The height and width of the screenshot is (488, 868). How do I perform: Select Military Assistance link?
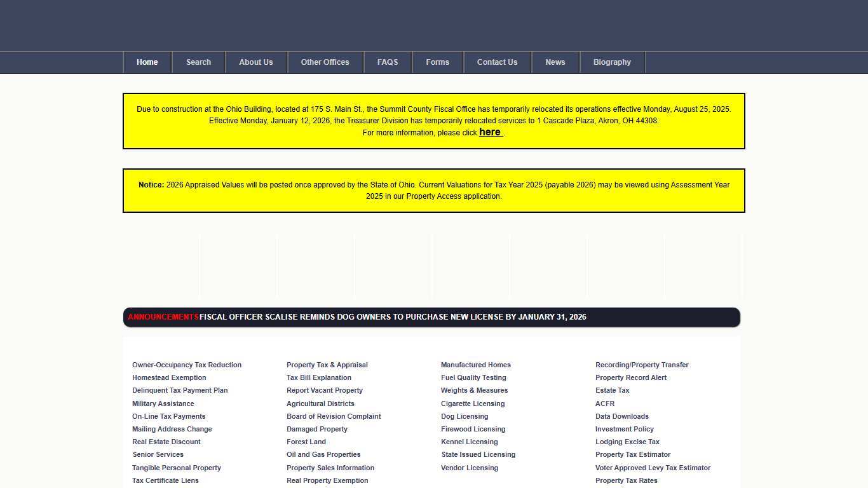tap(163, 403)
